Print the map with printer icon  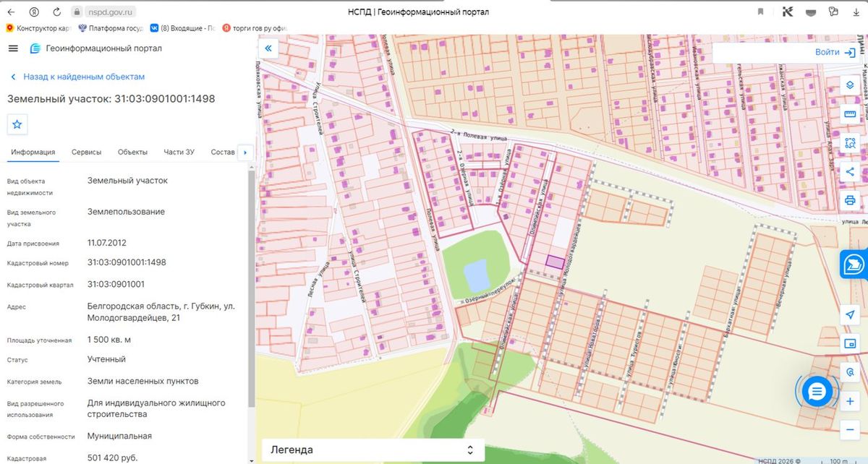click(x=850, y=200)
